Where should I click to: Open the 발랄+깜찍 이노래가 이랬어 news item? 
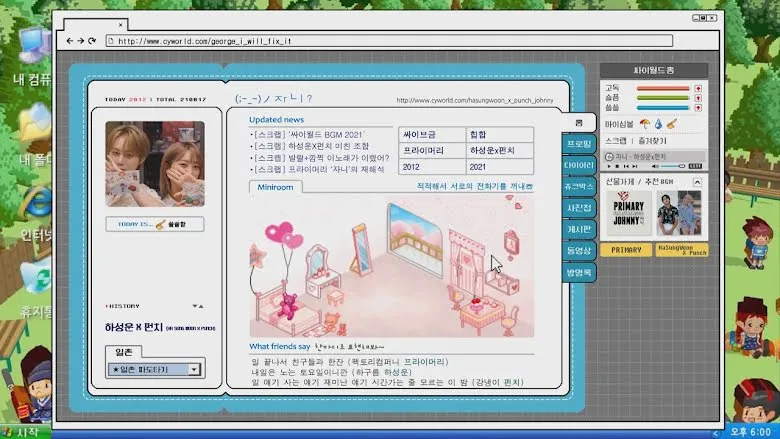pyautogui.click(x=321, y=158)
